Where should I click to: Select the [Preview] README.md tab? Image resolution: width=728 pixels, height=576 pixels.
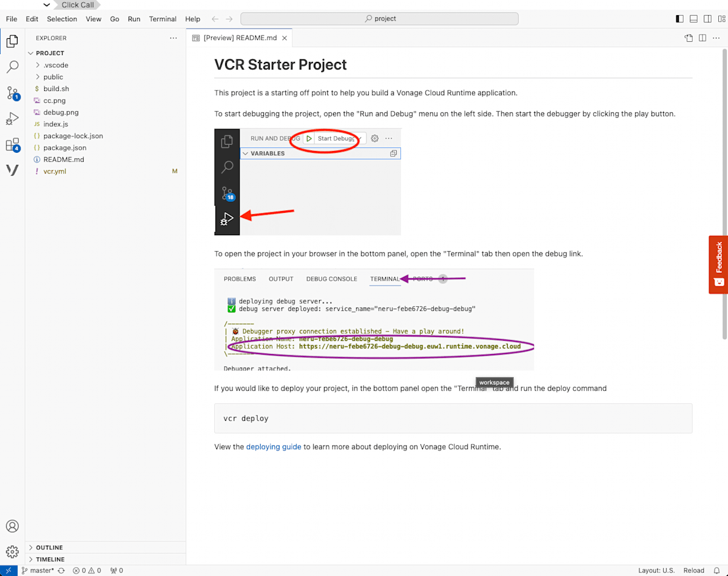click(x=240, y=38)
